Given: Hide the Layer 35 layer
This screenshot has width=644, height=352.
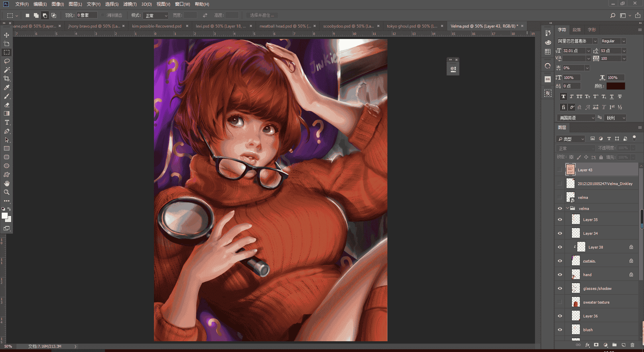Looking at the screenshot, I should 560,220.
